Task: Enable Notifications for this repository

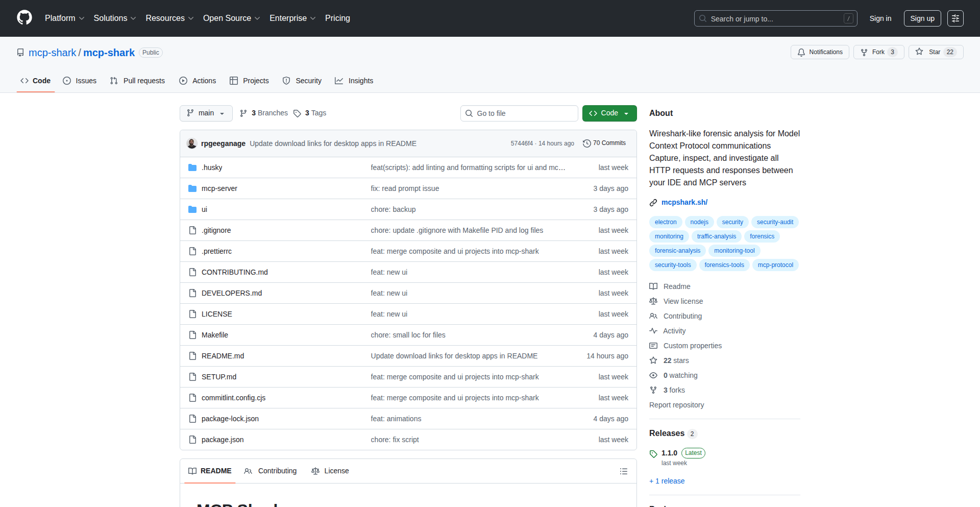Action: [x=820, y=52]
